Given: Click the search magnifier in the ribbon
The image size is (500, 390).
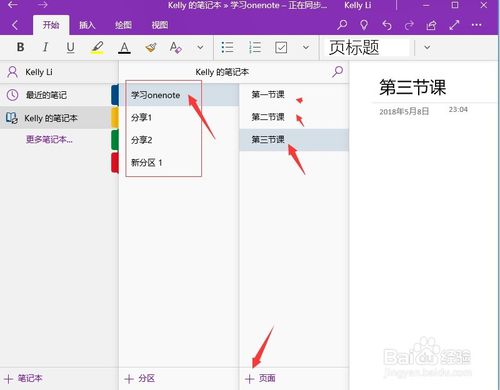Looking at the screenshot, I should (x=342, y=25).
